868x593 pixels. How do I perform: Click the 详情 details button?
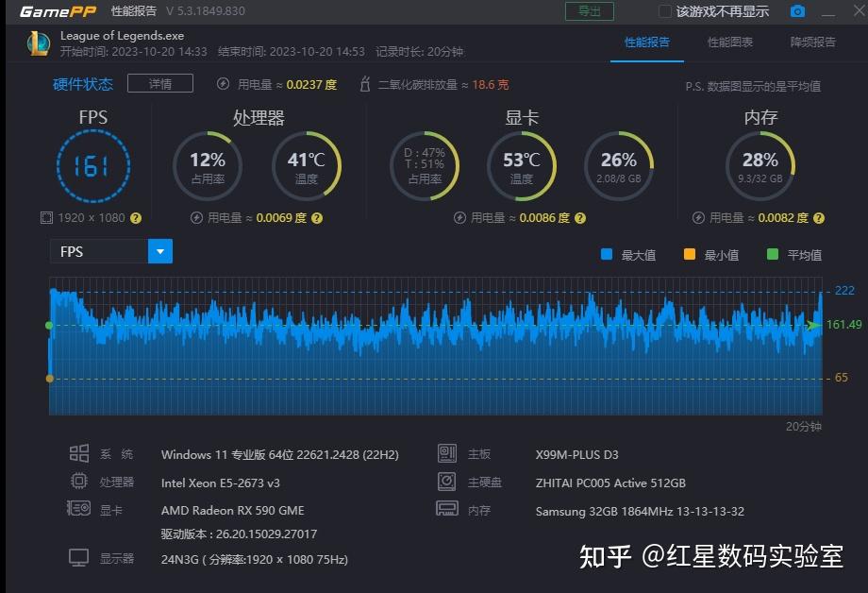160,83
